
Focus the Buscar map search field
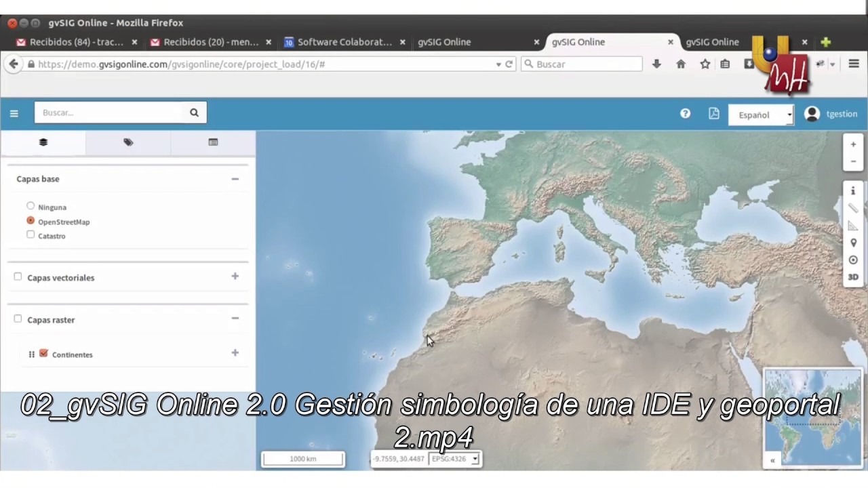point(108,113)
